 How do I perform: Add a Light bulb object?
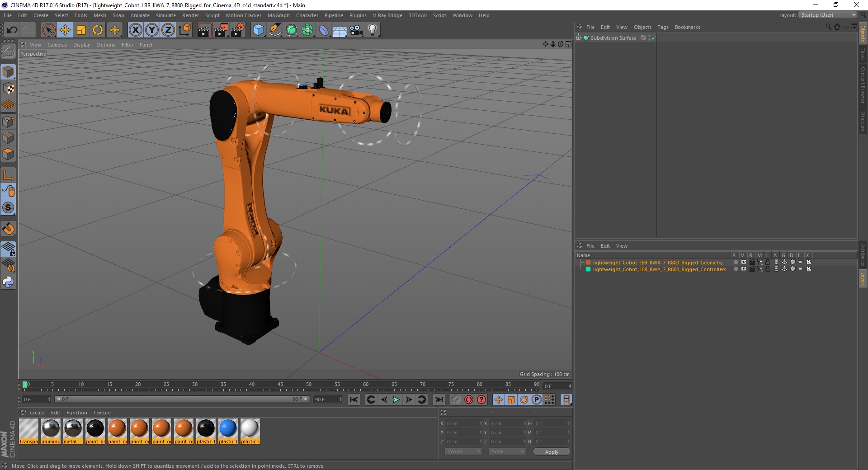click(373, 30)
